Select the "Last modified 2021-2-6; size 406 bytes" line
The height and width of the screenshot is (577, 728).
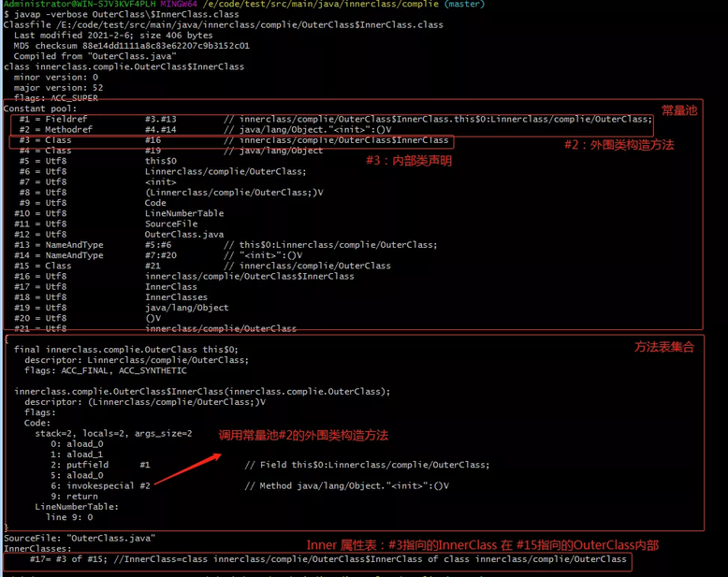click(113, 36)
